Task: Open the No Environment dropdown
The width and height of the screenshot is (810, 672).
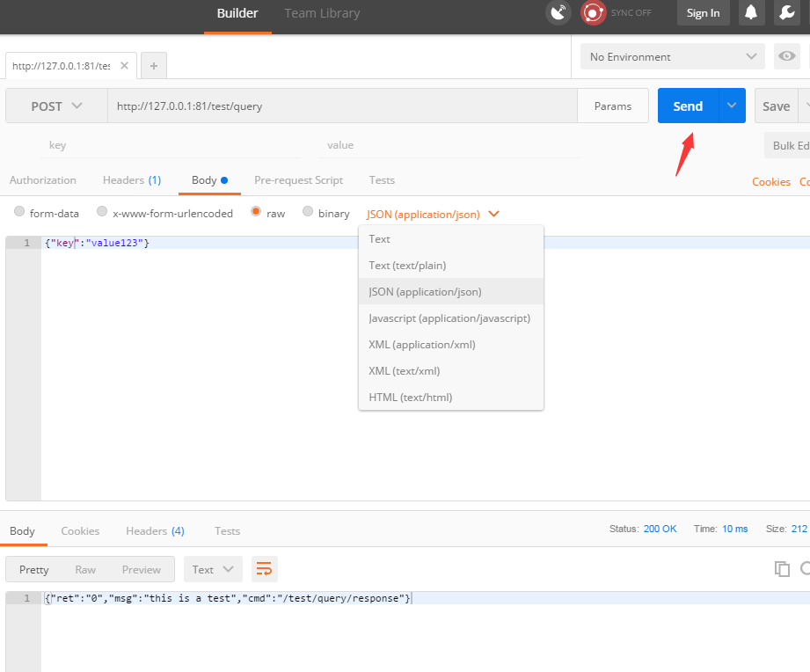Action: [x=671, y=56]
